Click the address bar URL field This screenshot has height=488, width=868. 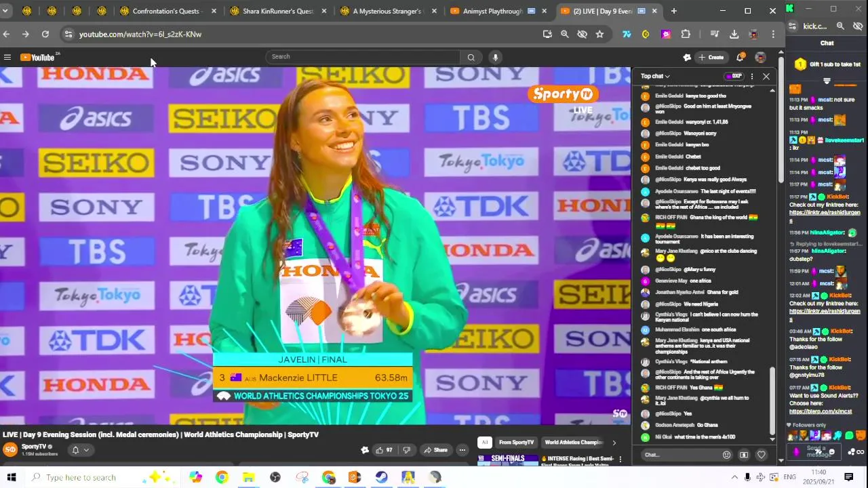[305, 34]
